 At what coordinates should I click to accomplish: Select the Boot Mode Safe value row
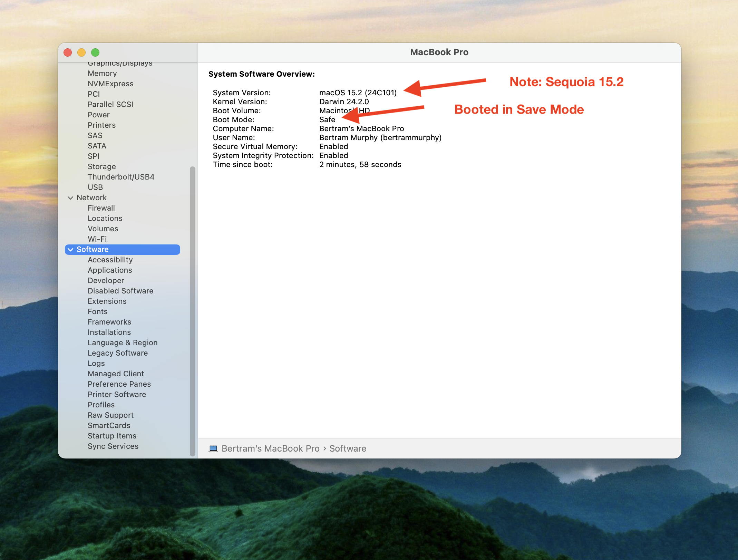pos(327,120)
